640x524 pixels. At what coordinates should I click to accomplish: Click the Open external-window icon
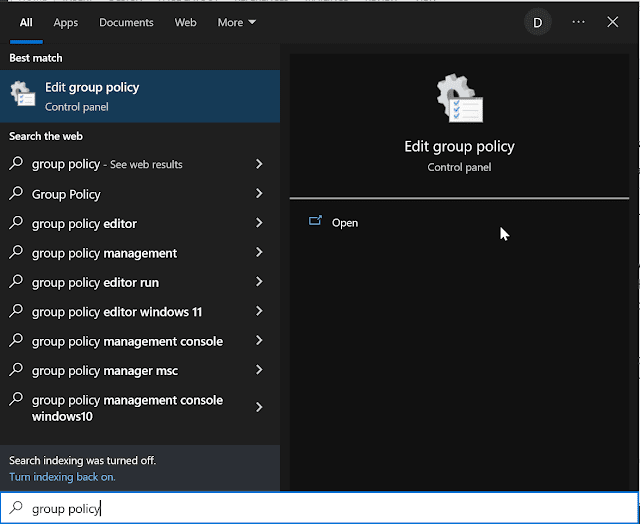pos(315,221)
